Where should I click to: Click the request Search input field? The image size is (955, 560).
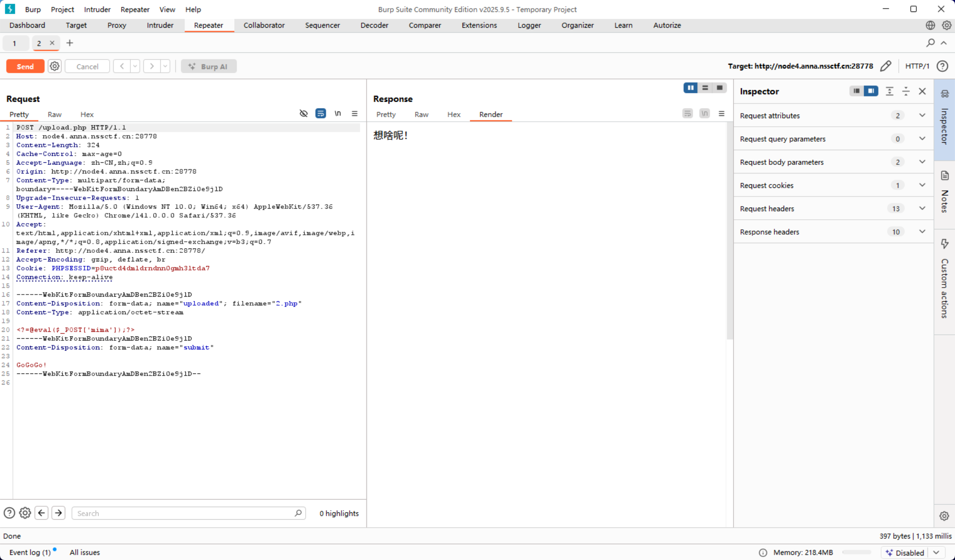(188, 513)
